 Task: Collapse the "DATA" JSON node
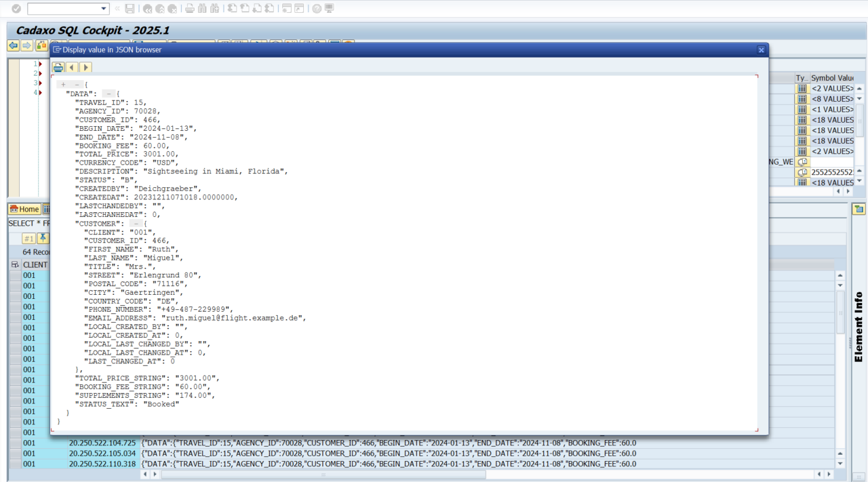108,94
